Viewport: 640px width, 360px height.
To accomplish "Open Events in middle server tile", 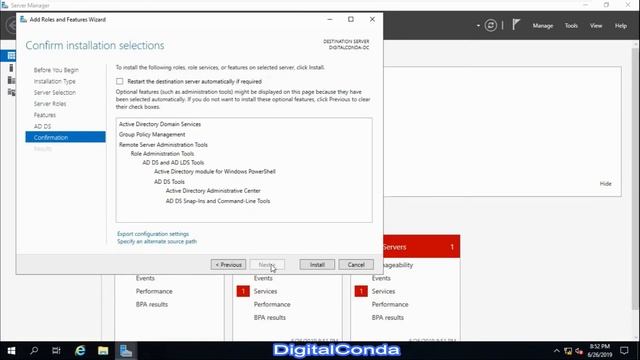I will click(263, 278).
